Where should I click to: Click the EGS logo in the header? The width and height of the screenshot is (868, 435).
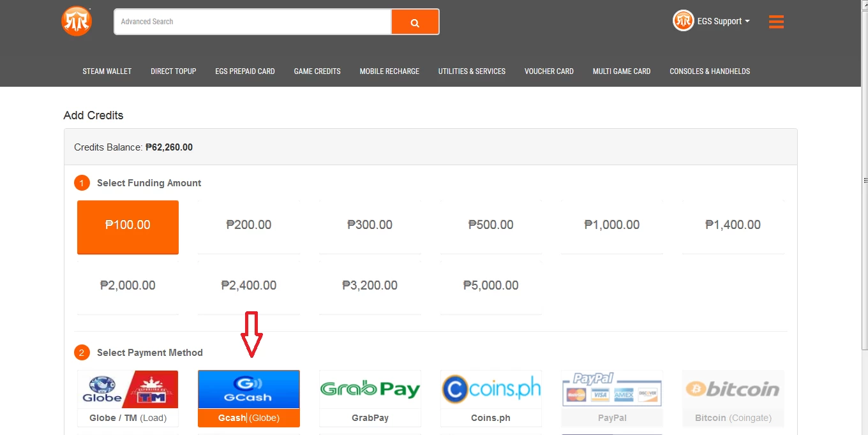click(x=77, y=21)
